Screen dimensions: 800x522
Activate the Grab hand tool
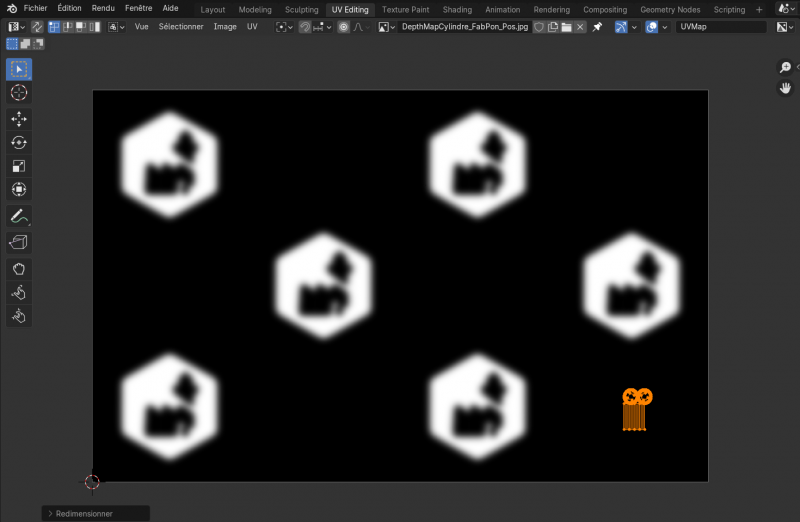tap(19, 269)
